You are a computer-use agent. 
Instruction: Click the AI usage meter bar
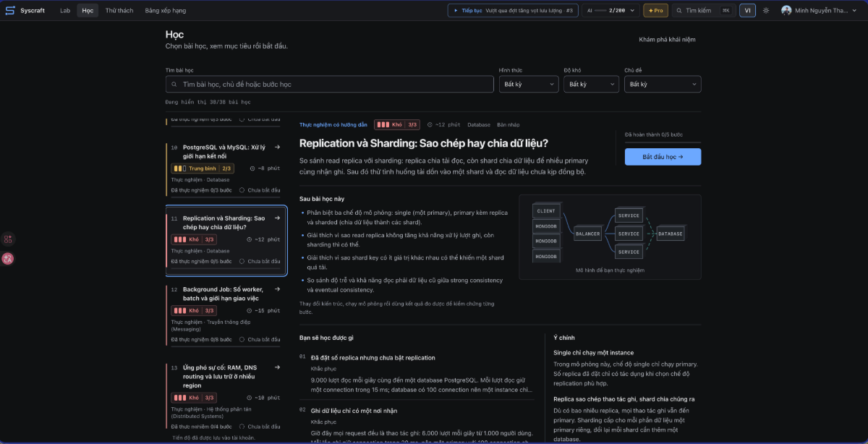coord(600,11)
